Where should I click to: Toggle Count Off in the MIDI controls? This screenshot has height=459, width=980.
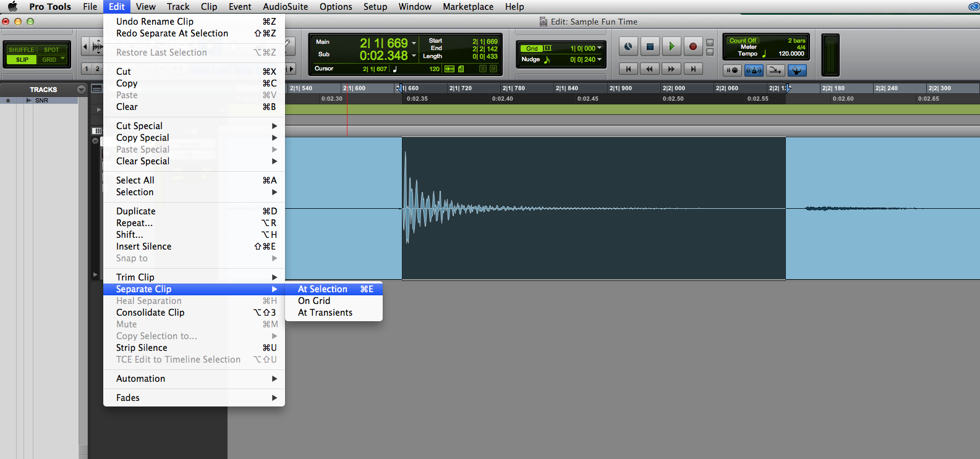[x=743, y=41]
